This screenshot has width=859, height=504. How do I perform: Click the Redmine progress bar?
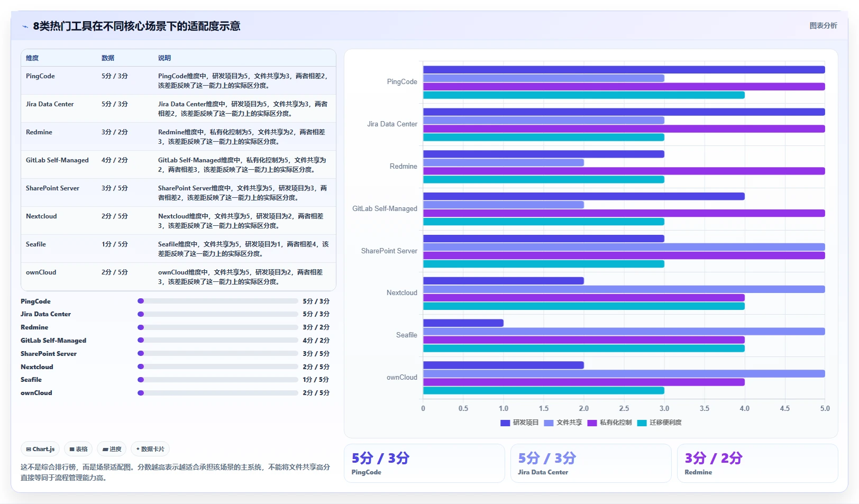[x=218, y=327]
